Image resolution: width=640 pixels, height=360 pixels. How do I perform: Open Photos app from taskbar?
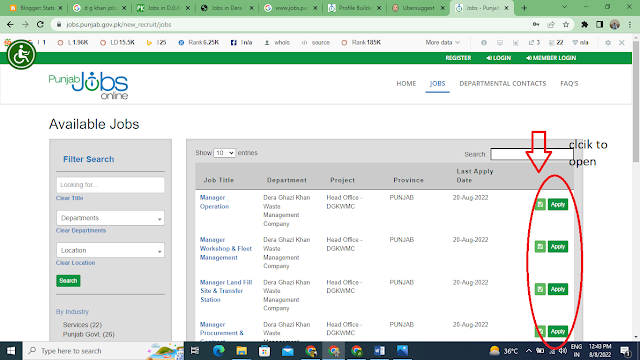[402, 351]
